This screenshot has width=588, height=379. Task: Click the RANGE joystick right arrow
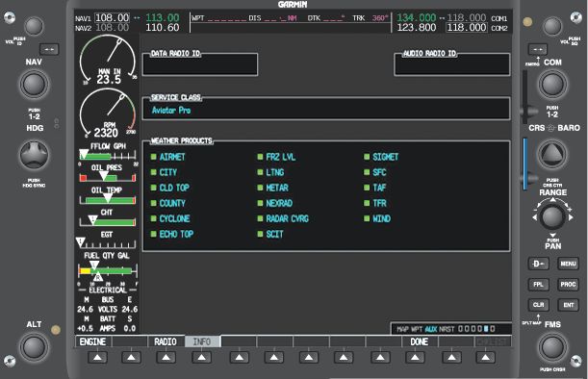[x=571, y=217]
